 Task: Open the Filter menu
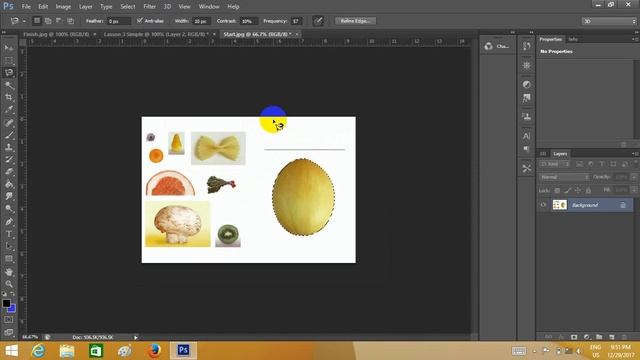[x=150, y=7]
